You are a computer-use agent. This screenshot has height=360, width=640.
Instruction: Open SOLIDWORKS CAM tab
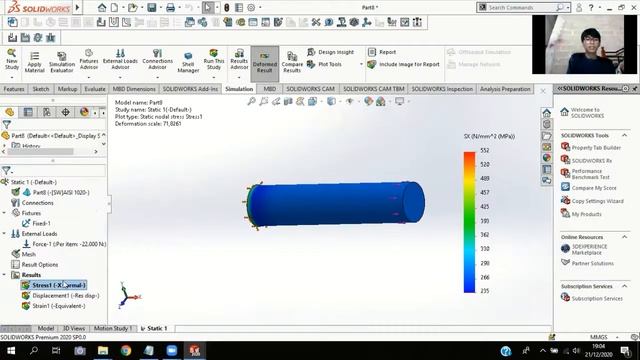point(310,89)
